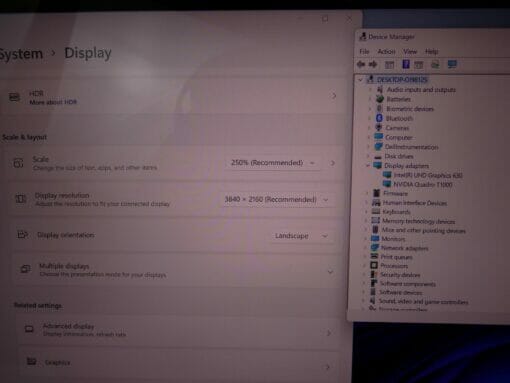Go back with Device Manager toolbar back arrow

click(x=361, y=64)
